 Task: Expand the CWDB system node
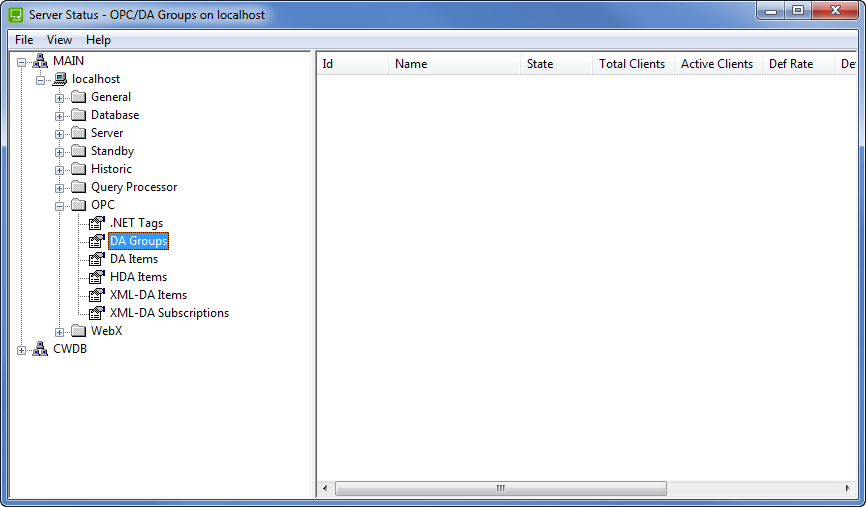point(22,350)
